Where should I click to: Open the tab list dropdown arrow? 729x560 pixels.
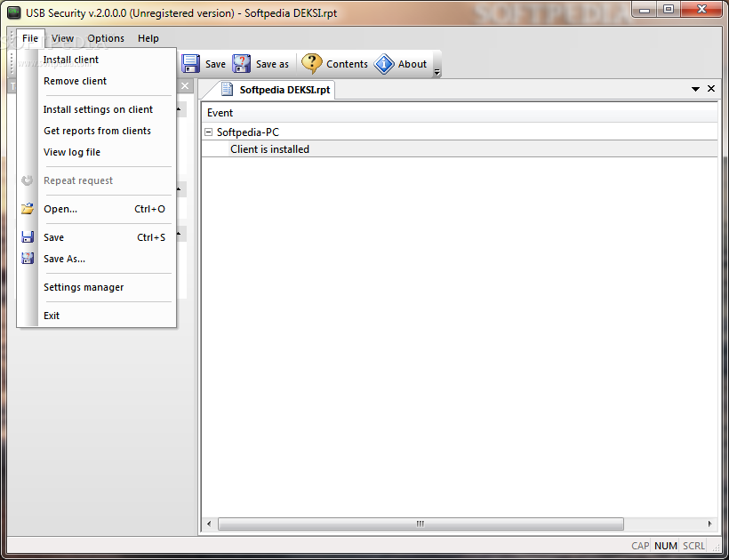tap(695, 89)
